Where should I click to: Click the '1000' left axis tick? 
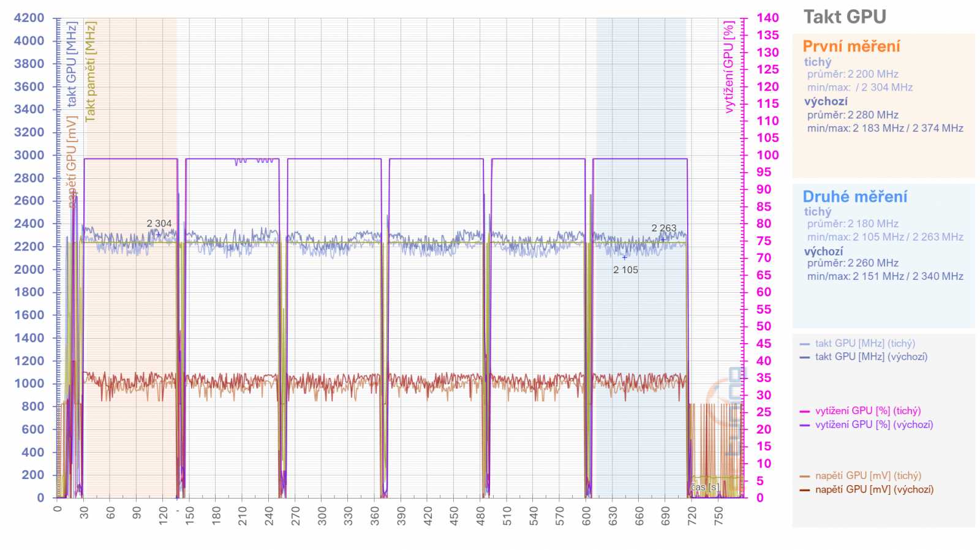[29, 383]
